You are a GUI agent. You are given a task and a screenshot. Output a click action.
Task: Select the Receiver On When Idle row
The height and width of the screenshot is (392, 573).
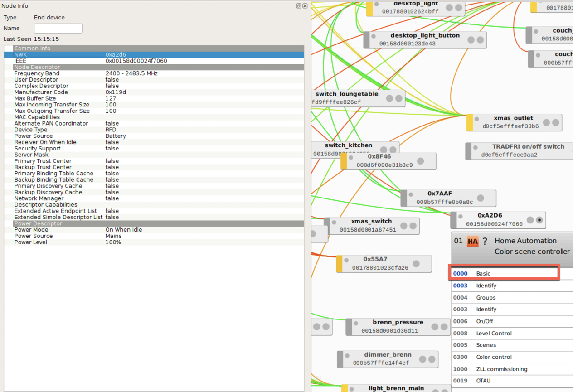(154, 142)
